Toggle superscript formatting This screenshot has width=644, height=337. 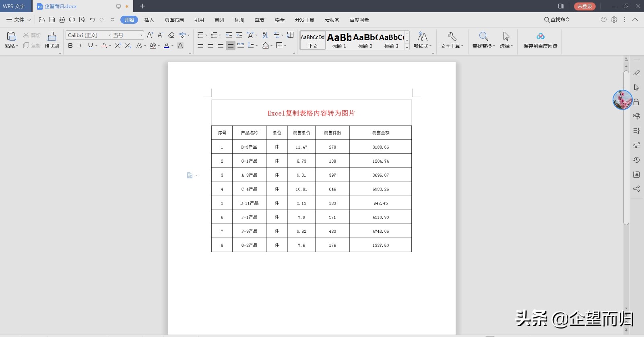tap(118, 46)
